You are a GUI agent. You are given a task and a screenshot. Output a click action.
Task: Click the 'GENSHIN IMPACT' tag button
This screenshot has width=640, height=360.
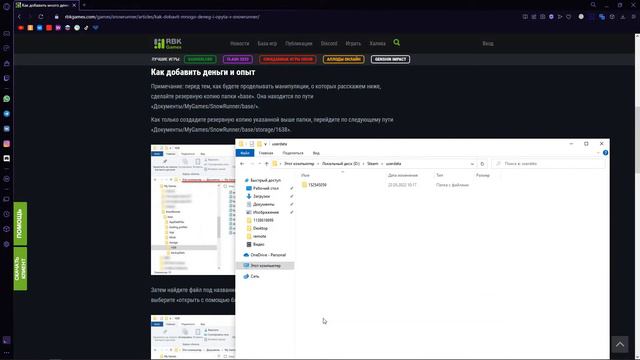click(391, 59)
